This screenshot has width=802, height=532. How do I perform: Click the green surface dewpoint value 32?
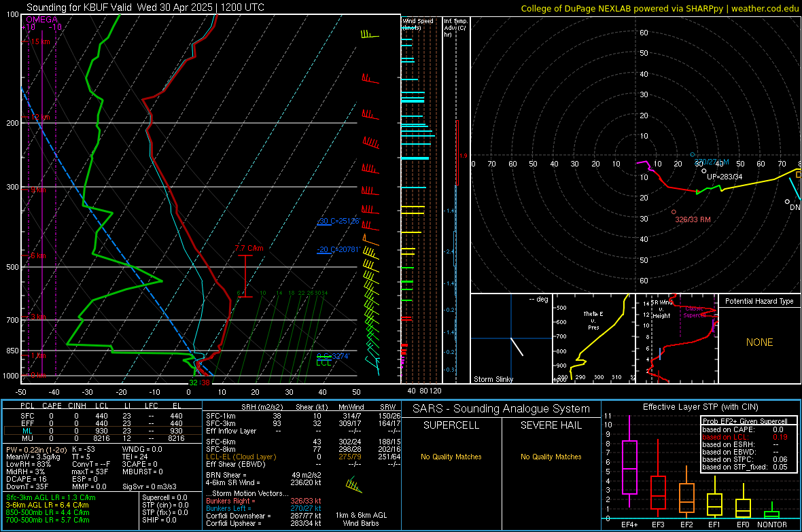point(193,383)
